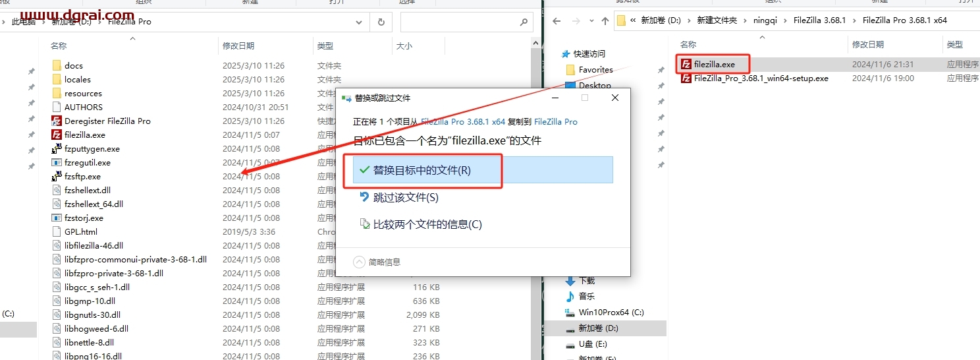980x360 pixels.
Task: Select fzshellext_64.dll file name
Action: [x=94, y=204]
